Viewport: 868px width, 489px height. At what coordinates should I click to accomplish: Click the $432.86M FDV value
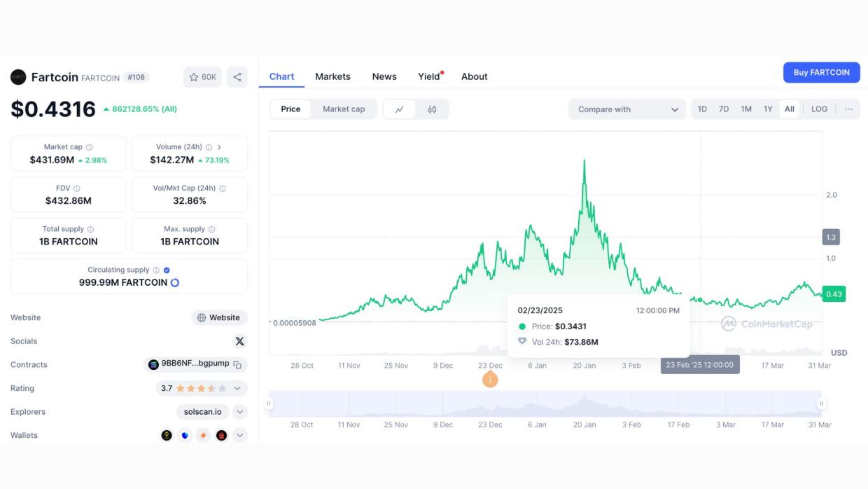tap(69, 200)
